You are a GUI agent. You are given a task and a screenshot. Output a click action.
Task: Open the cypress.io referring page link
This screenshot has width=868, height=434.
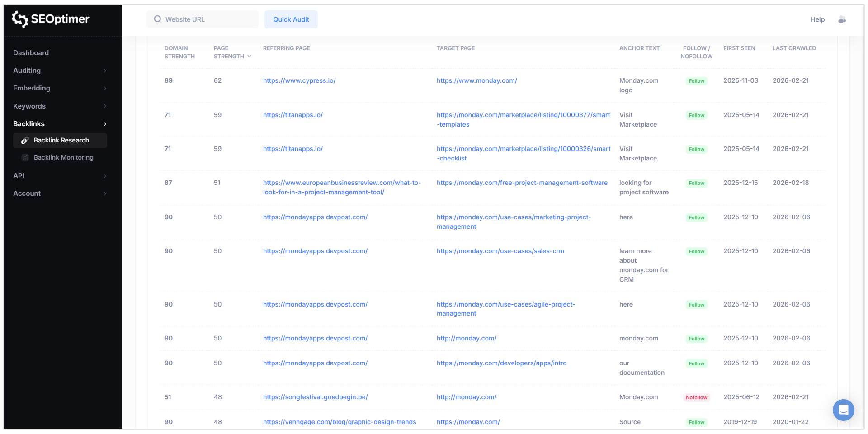click(299, 80)
